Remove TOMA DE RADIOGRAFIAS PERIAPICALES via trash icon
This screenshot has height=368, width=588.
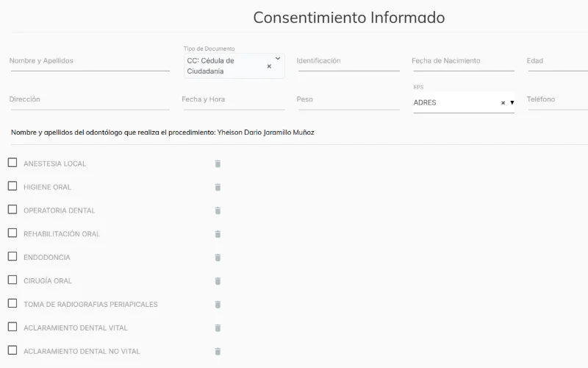tap(218, 305)
